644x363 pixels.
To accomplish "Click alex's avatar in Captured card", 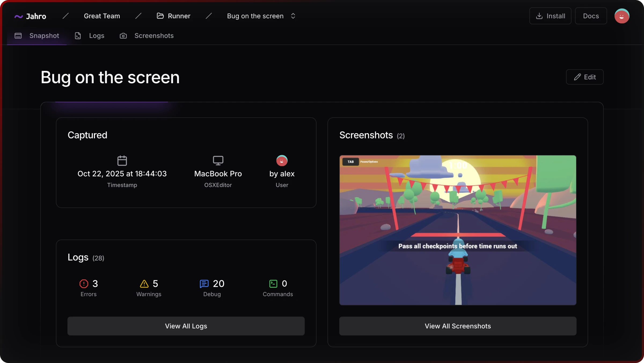I will (282, 161).
